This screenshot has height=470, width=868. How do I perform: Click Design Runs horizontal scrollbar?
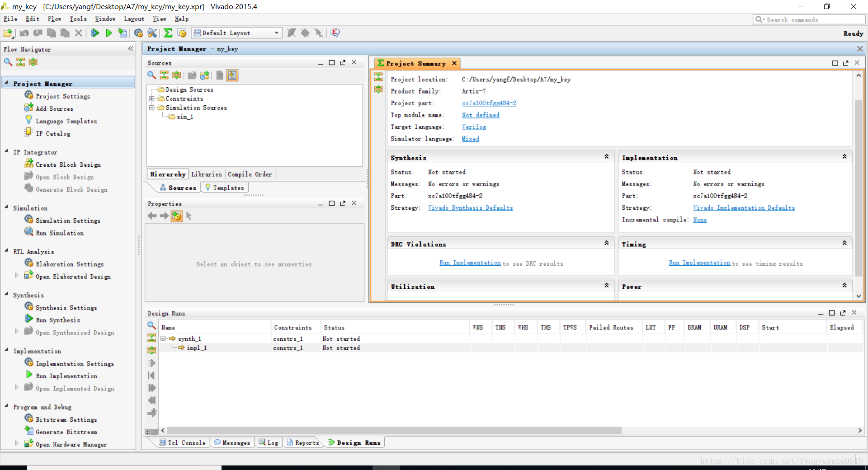pos(393,431)
